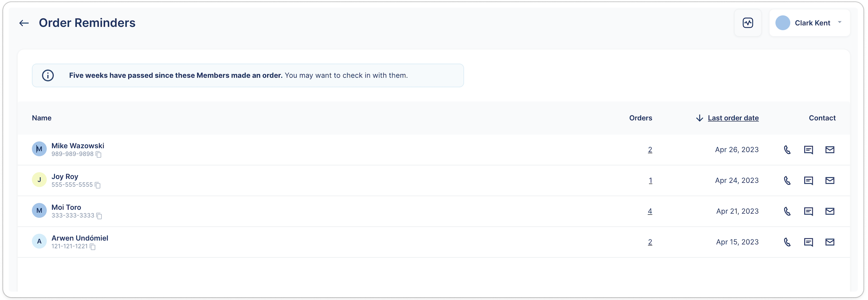Image resolution: width=868 pixels, height=300 pixels.
Task: Copy Joy Roy's phone number
Action: tap(98, 185)
